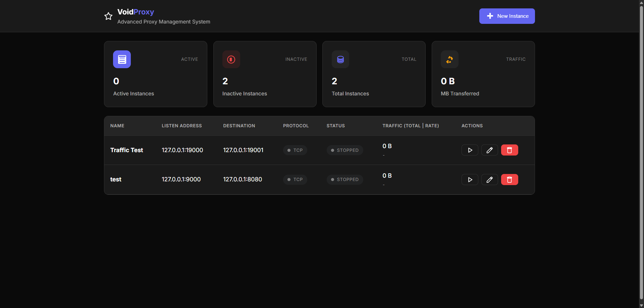This screenshot has height=308, width=644.
Task: Start the Traffic Test proxy instance
Action: (470, 150)
